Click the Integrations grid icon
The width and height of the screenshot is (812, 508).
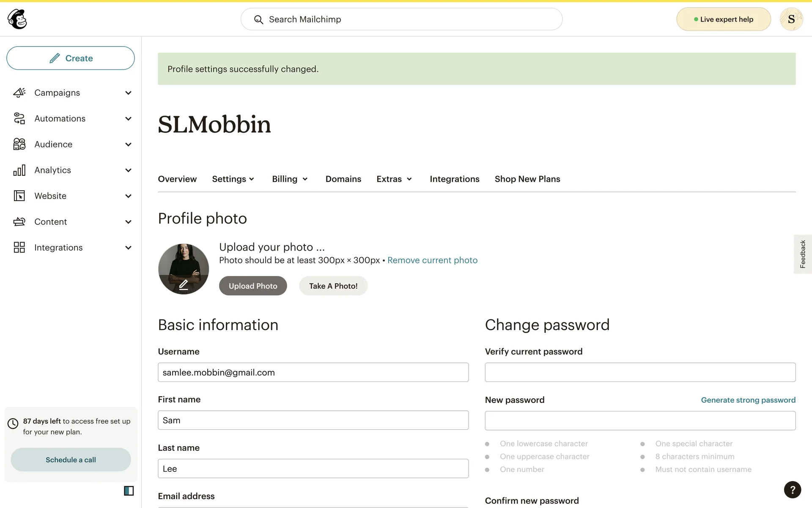coord(19,248)
